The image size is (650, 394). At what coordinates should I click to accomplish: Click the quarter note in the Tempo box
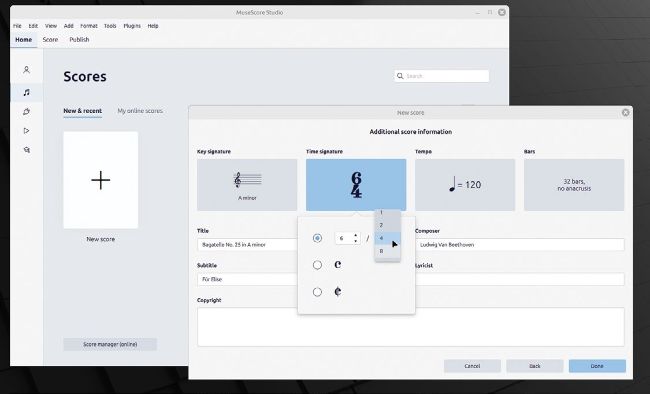coord(452,184)
